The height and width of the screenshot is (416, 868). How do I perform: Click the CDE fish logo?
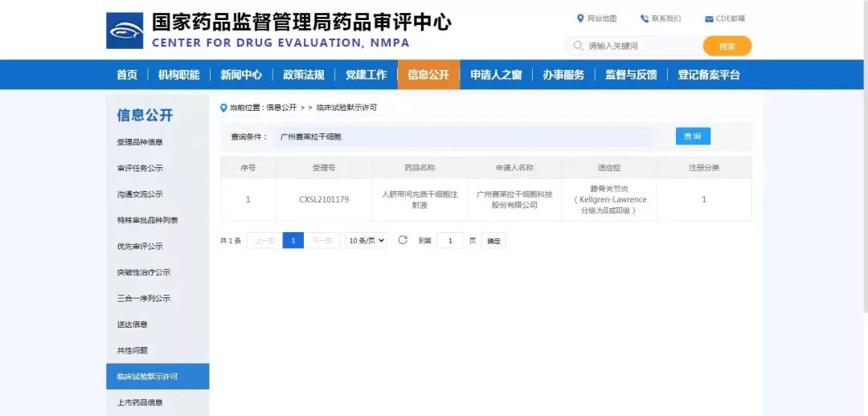click(x=125, y=31)
